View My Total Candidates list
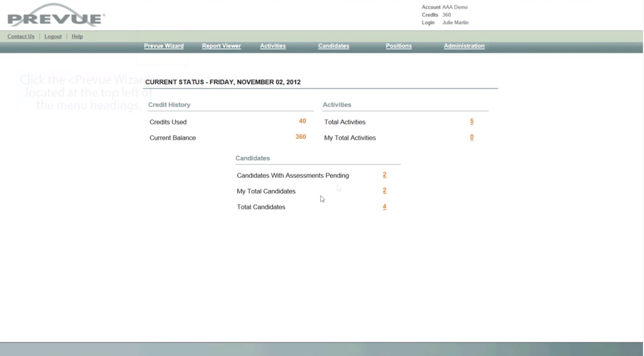 384,190
